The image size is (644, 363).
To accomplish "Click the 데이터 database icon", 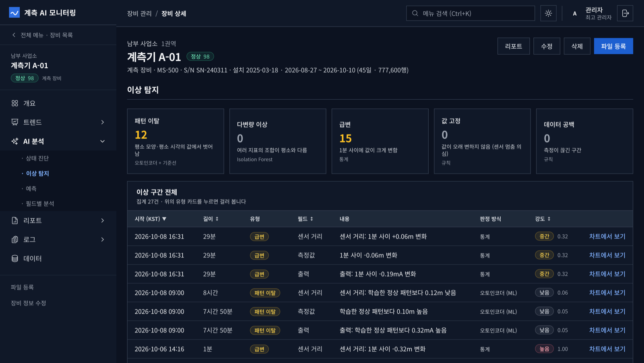I will coord(15,258).
